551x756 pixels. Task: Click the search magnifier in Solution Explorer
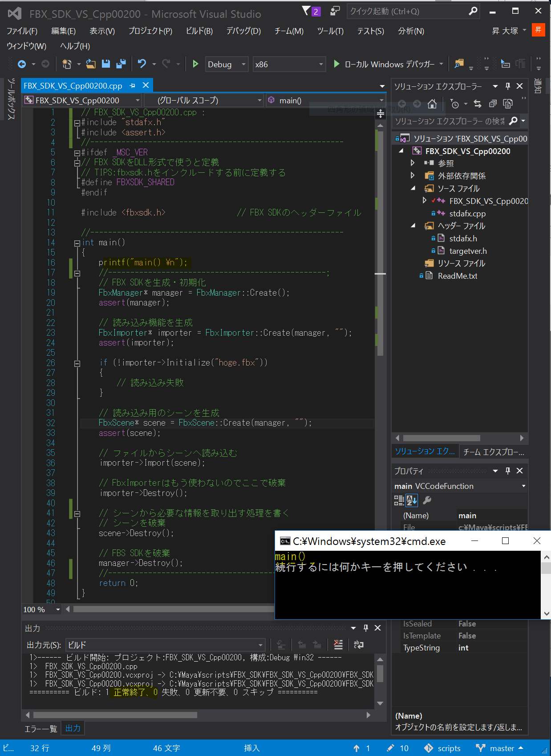(x=513, y=121)
